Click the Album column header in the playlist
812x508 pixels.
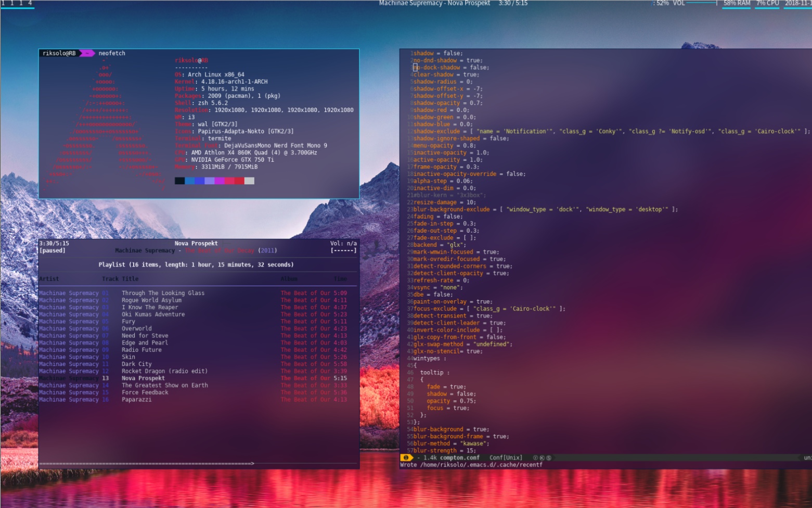click(289, 279)
